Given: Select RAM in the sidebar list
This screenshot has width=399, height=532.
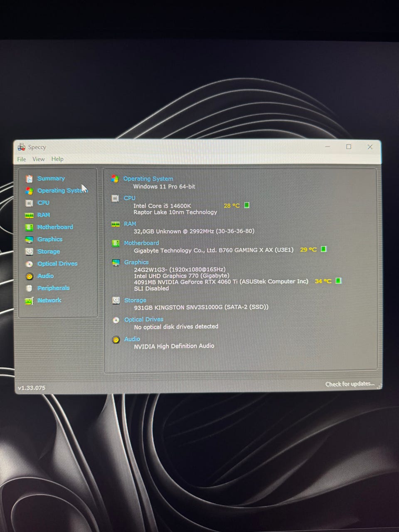Looking at the screenshot, I should 44,215.
